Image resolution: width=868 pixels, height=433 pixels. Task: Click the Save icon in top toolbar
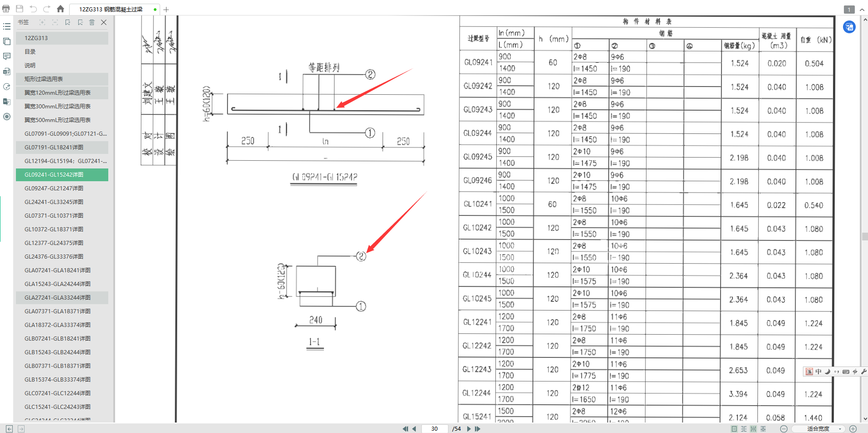[20, 9]
